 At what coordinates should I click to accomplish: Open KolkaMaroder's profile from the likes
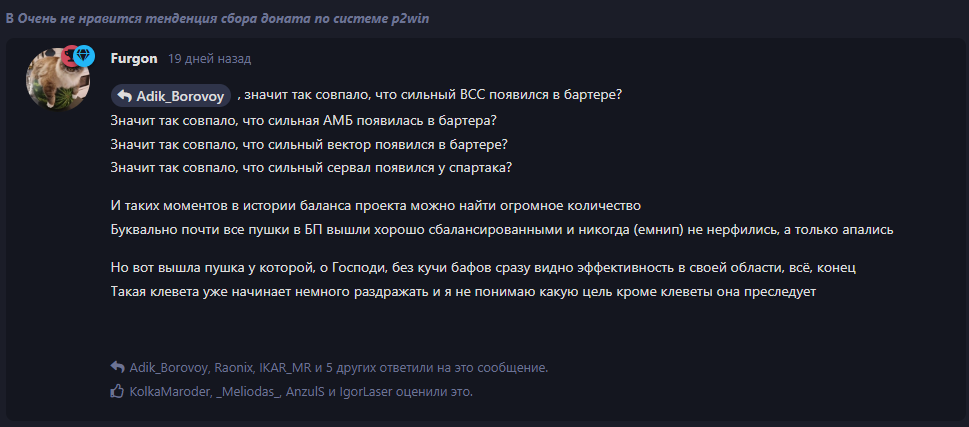(169, 392)
